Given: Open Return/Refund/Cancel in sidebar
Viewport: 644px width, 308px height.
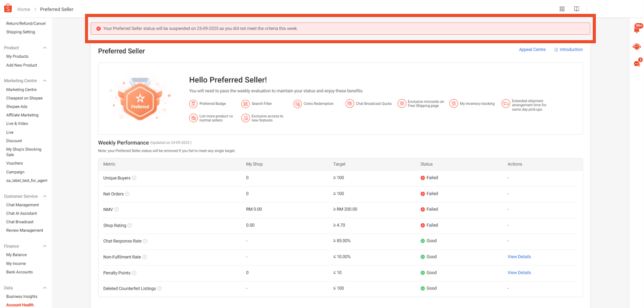Looking at the screenshot, I should tap(26, 23).
